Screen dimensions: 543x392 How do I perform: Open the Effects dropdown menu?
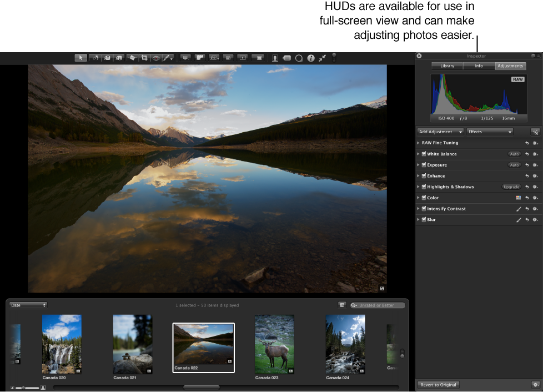point(489,132)
